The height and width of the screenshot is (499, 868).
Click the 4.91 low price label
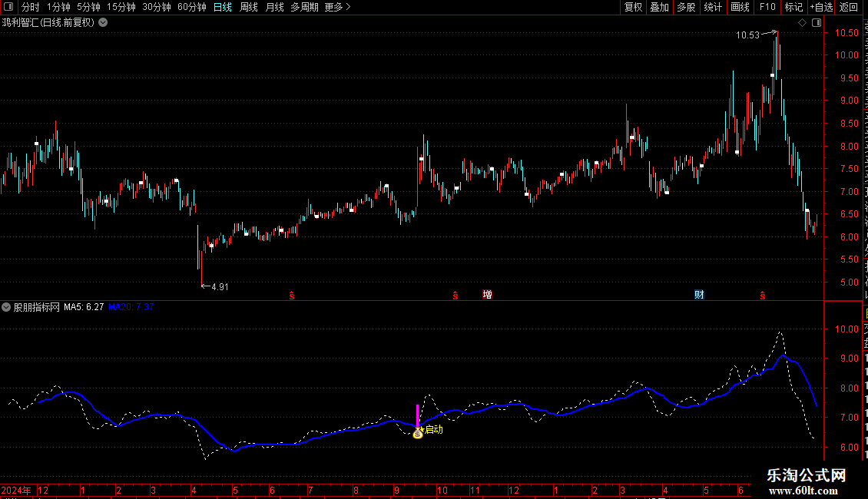coord(220,287)
